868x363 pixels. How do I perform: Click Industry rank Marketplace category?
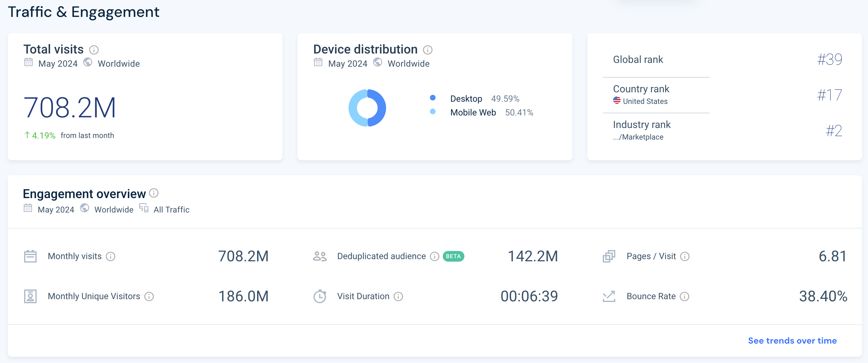click(x=638, y=137)
